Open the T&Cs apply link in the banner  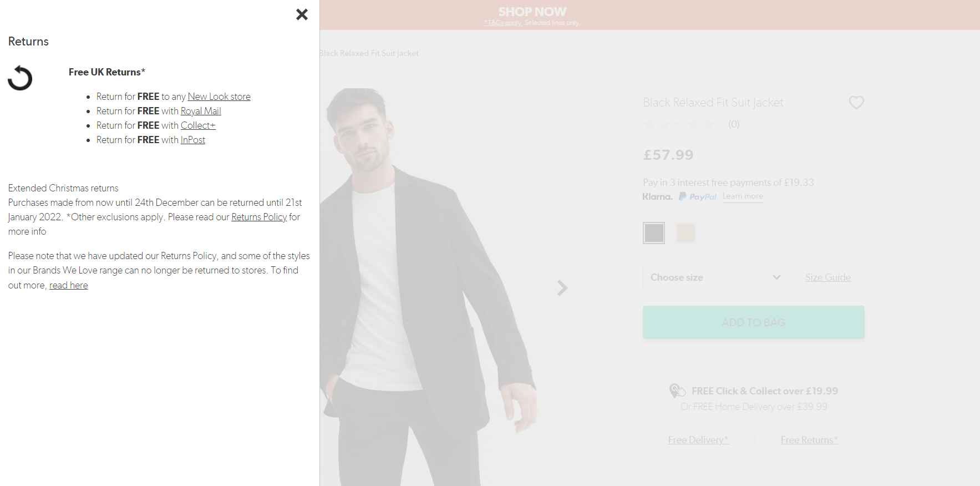pos(502,23)
